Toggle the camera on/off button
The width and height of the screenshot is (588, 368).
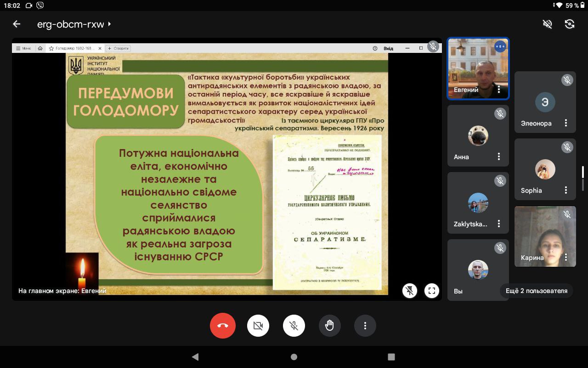(x=258, y=326)
